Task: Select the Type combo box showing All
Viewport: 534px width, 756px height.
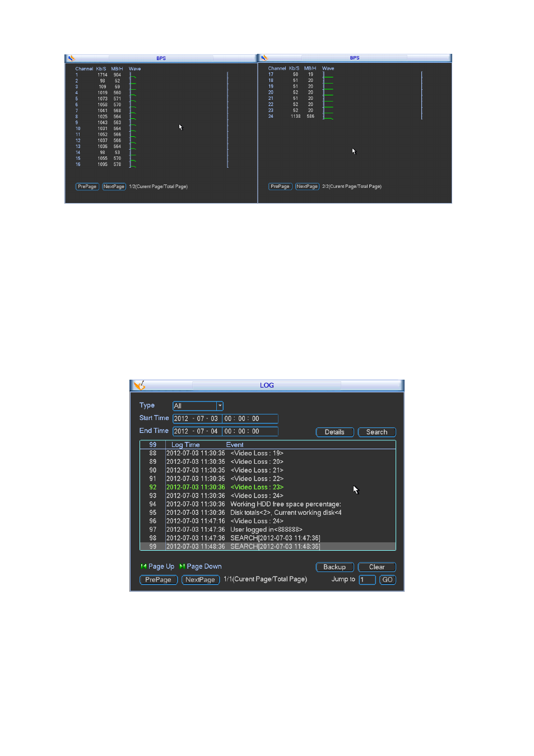Action: [x=198, y=406]
